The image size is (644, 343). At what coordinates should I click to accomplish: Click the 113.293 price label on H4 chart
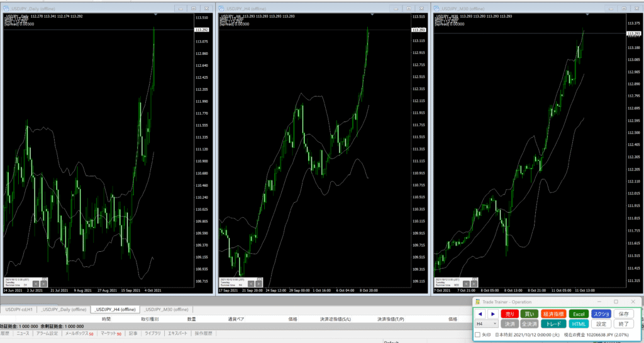(x=418, y=30)
